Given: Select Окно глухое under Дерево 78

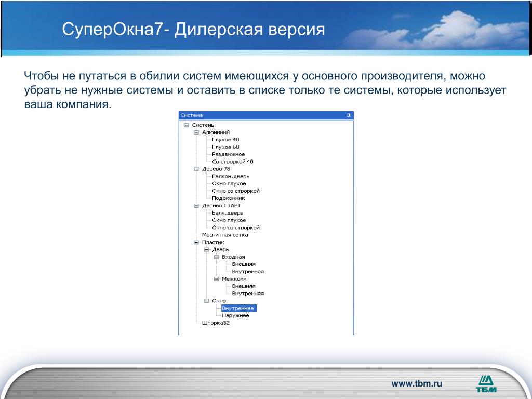Looking at the screenshot, I should point(229,183).
